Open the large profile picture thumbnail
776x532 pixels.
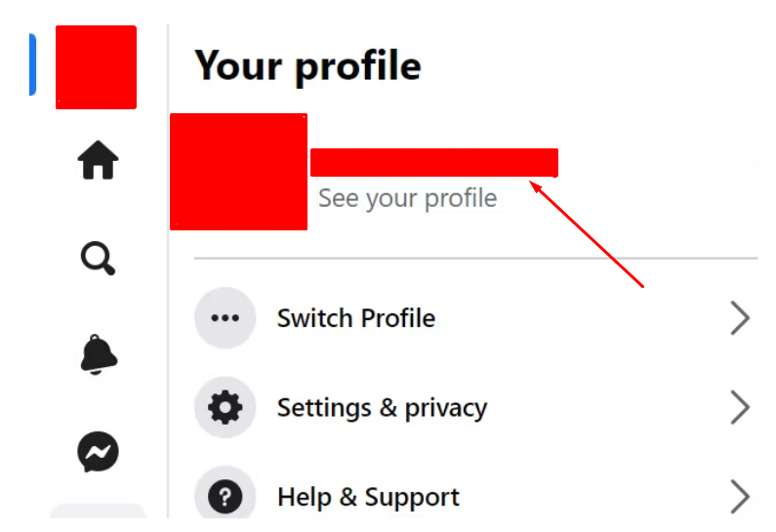[238, 172]
